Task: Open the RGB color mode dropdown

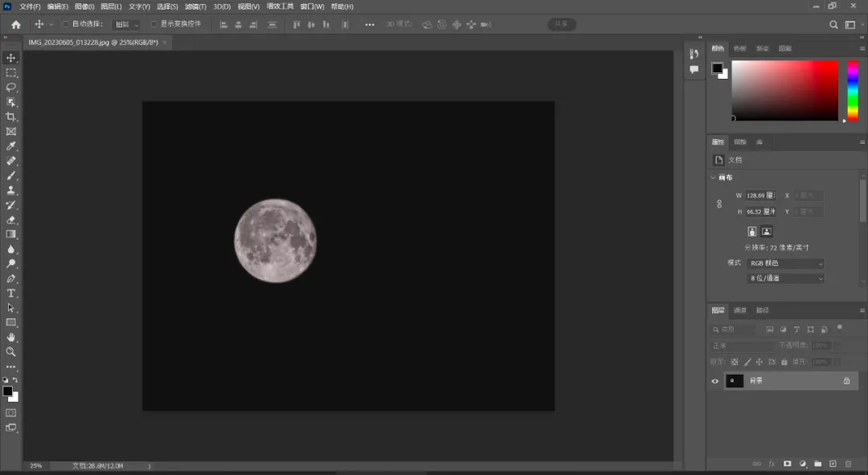Action: pyautogui.click(x=785, y=264)
